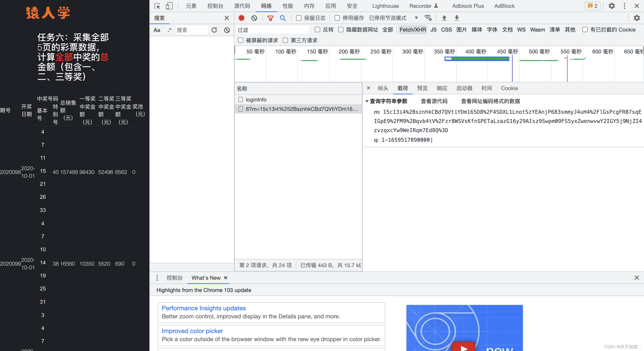This screenshot has height=351, width=644.
Task: Expand loginInfo request entry
Action: pos(257,99)
